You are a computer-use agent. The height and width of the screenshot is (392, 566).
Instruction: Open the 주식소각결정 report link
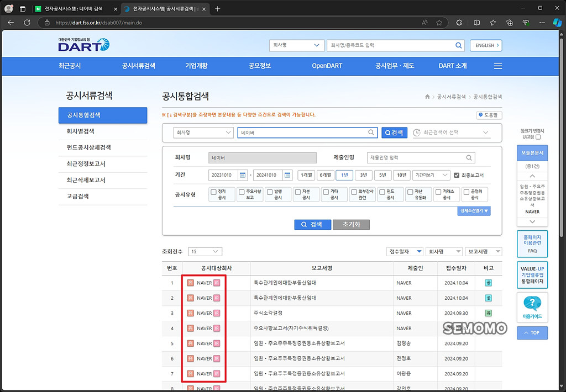click(x=268, y=313)
